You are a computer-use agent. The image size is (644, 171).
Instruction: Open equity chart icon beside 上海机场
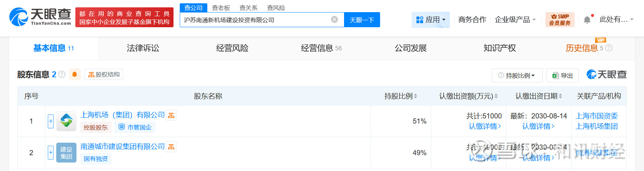click(171, 115)
